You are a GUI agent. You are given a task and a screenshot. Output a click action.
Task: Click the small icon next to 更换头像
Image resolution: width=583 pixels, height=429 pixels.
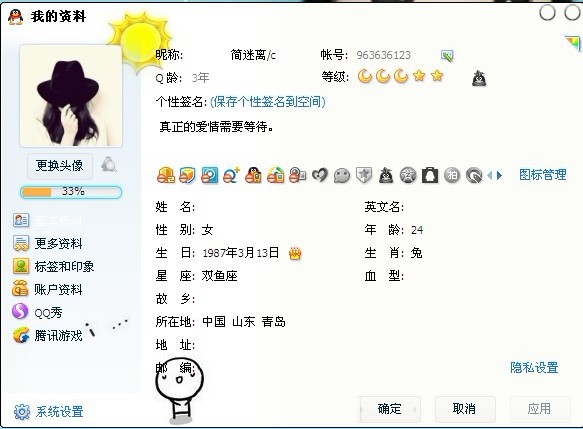[109, 165]
